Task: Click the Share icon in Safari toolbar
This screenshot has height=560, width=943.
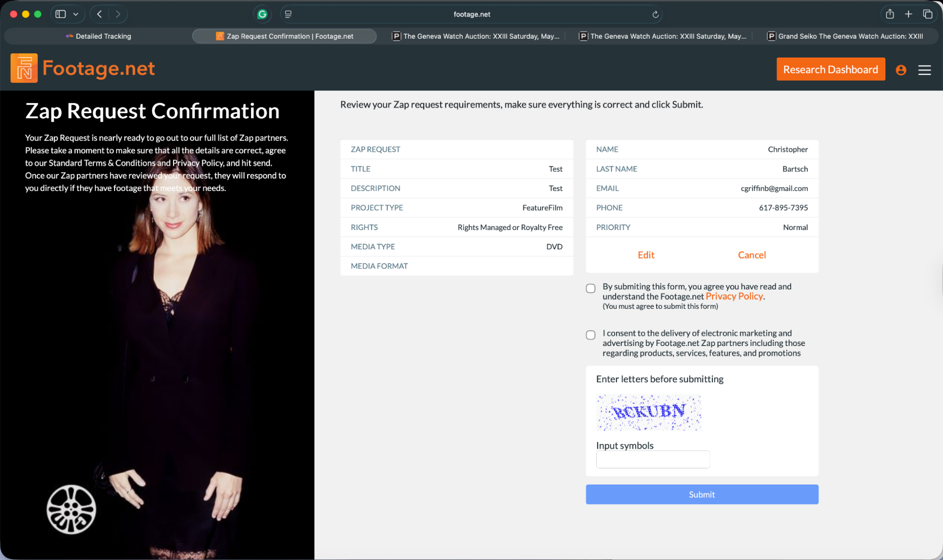Action: coord(890,14)
